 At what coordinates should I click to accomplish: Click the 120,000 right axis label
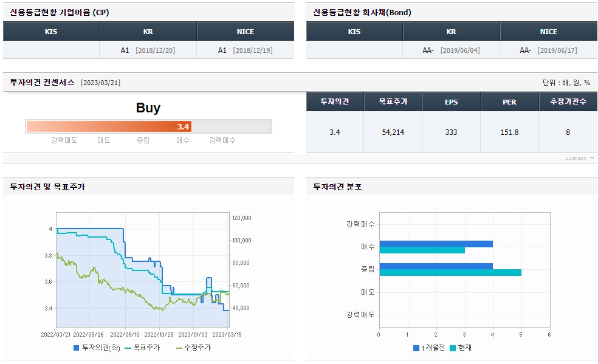[x=242, y=218]
